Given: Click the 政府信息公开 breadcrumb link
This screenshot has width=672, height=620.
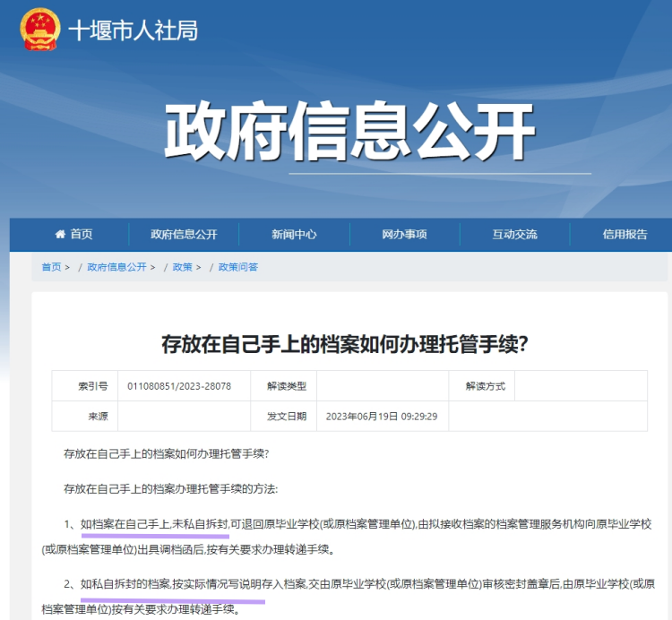Looking at the screenshot, I should [116, 267].
